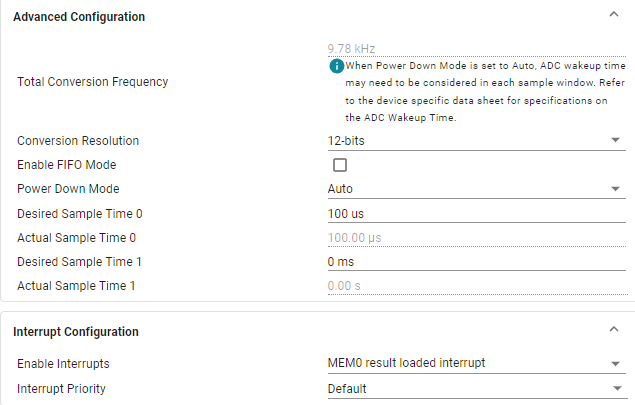The width and height of the screenshot is (635, 405).
Task: Click the Advanced Configuration header title
Action: [79, 17]
